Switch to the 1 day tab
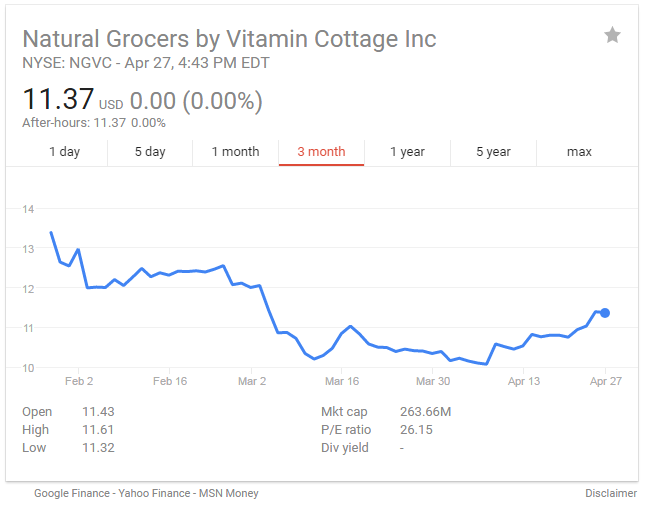651x511 pixels. click(64, 152)
